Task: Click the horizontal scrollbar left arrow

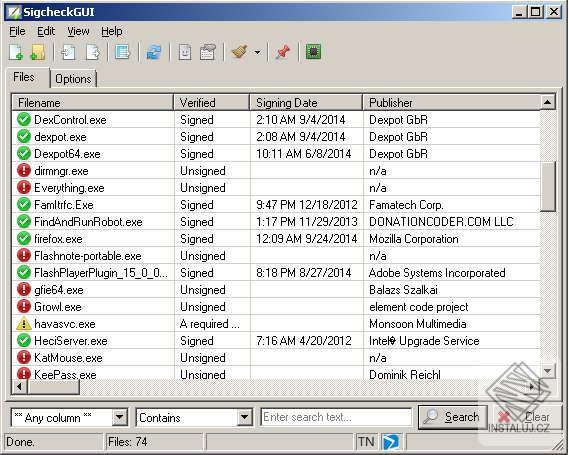Action: pos(19,387)
